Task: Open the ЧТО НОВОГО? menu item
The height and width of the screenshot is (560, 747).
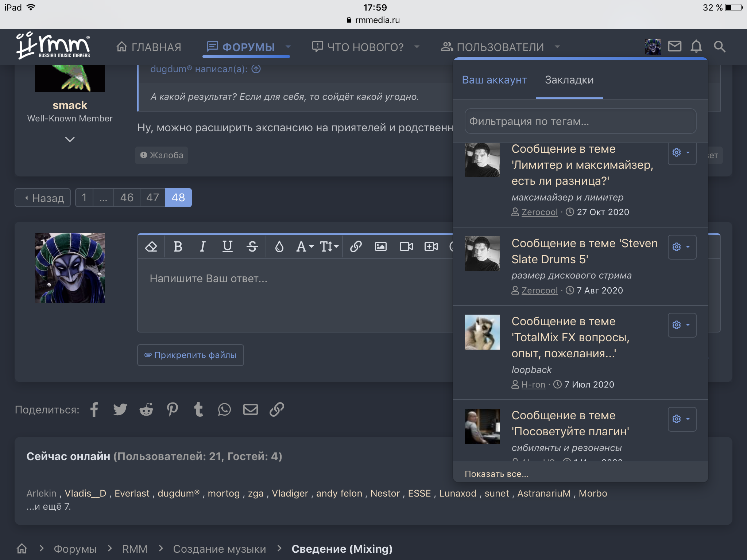Action: (365, 47)
